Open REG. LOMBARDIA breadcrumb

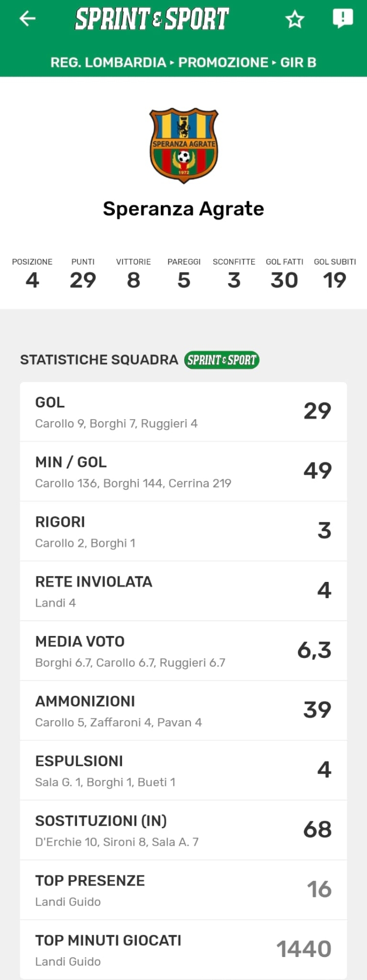coord(108,62)
